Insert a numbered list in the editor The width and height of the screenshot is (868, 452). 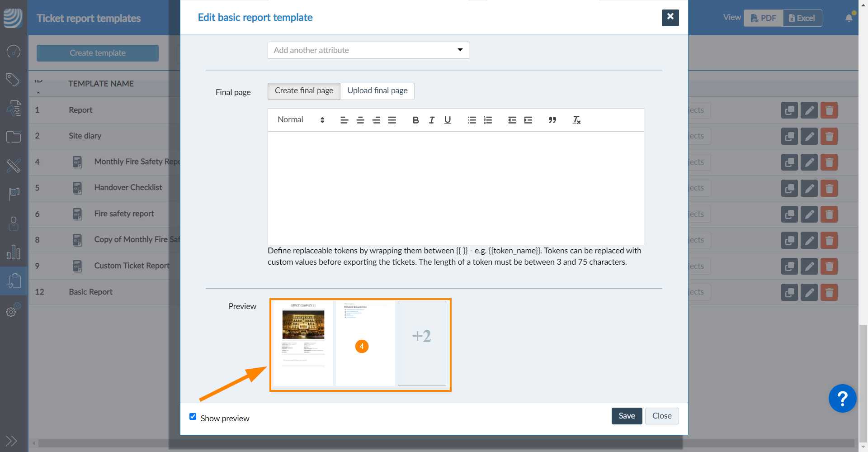487,120
